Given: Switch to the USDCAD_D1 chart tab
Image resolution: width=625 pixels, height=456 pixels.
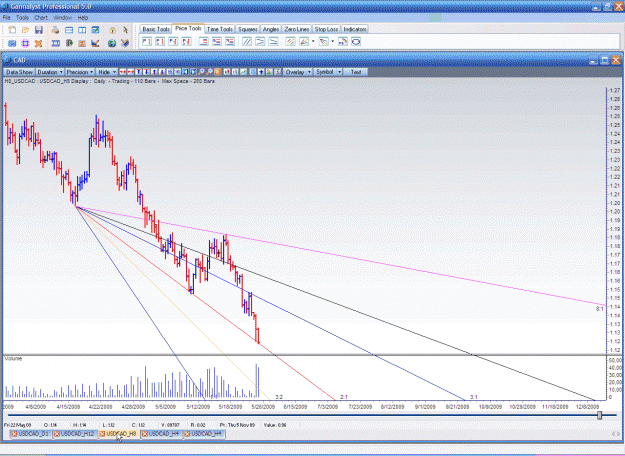Looking at the screenshot, I should coord(31,434).
